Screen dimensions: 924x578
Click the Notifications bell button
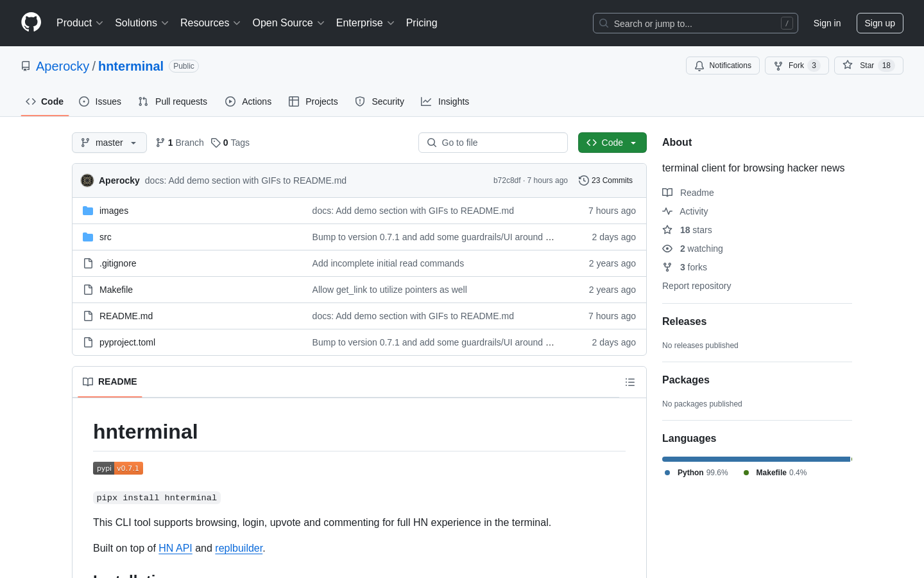(x=723, y=66)
